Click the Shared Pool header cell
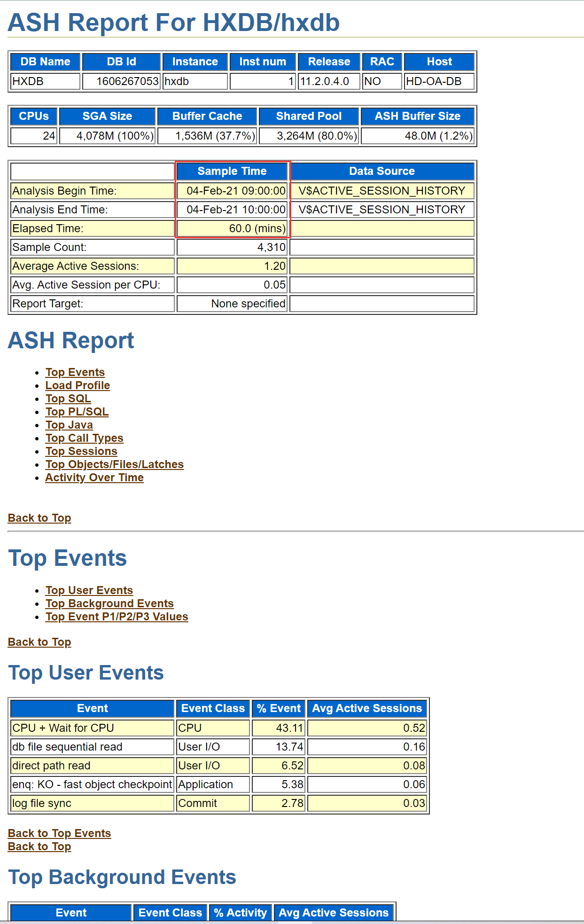 click(x=309, y=116)
